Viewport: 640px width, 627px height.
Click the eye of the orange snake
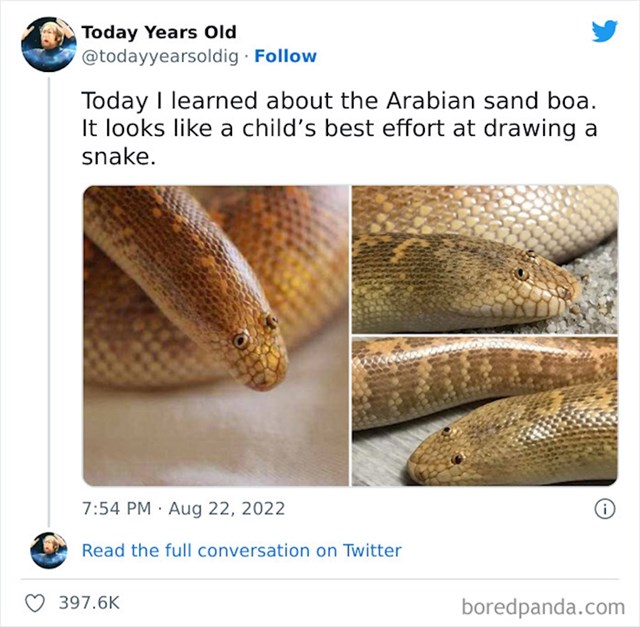241,340
